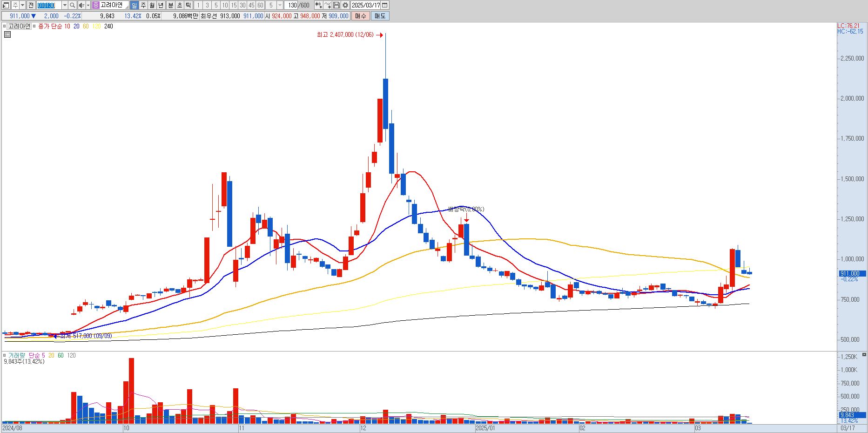Switch to 틱 tick chart period
The width and height of the screenshot is (868, 433).
click(x=188, y=5)
